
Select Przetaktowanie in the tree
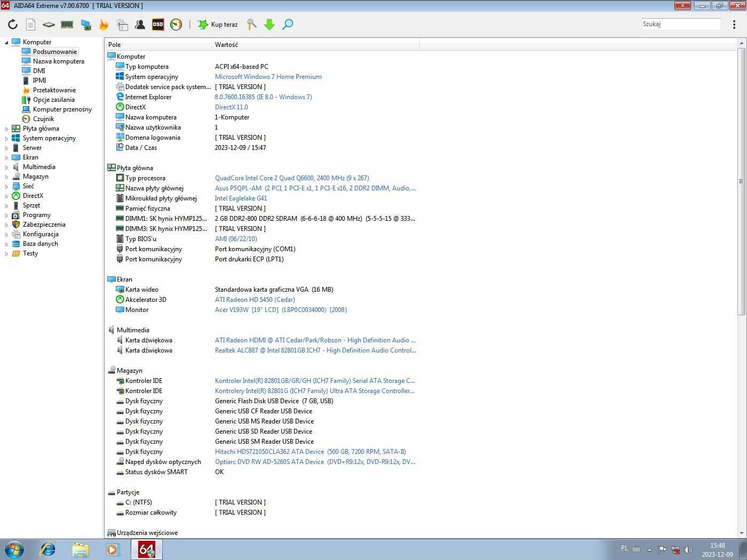pos(54,90)
